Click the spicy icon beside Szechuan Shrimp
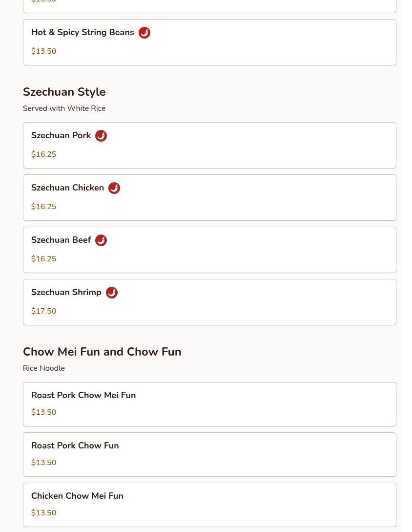Viewport: 412px width, 532px height. click(112, 293)
